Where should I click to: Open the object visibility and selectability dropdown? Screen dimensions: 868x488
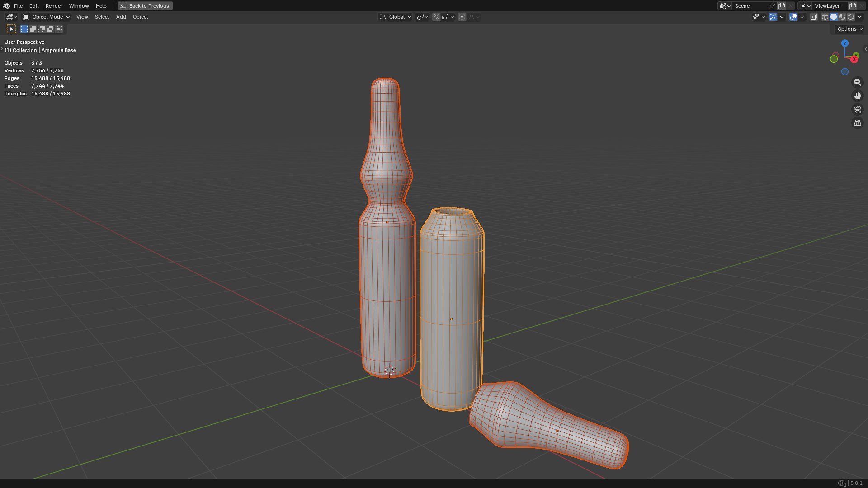(759, 17)
